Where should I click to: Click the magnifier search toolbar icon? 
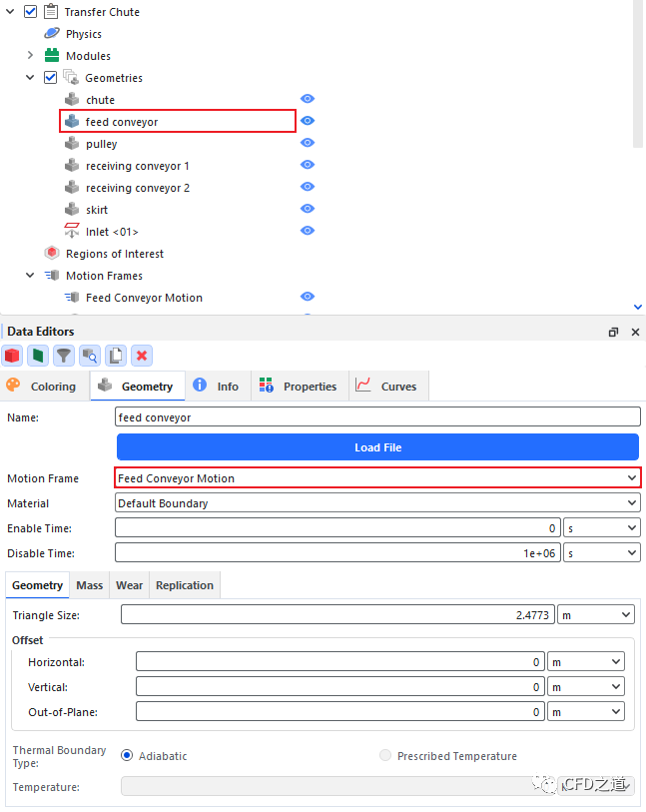90,356
